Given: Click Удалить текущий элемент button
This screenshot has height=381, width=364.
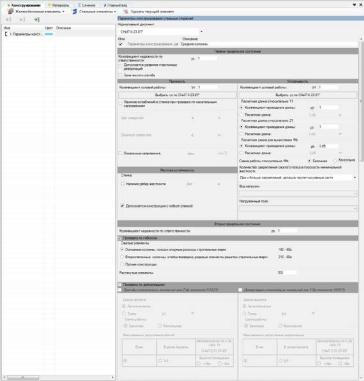Looking at the screenshot, I should click(149, 11).
